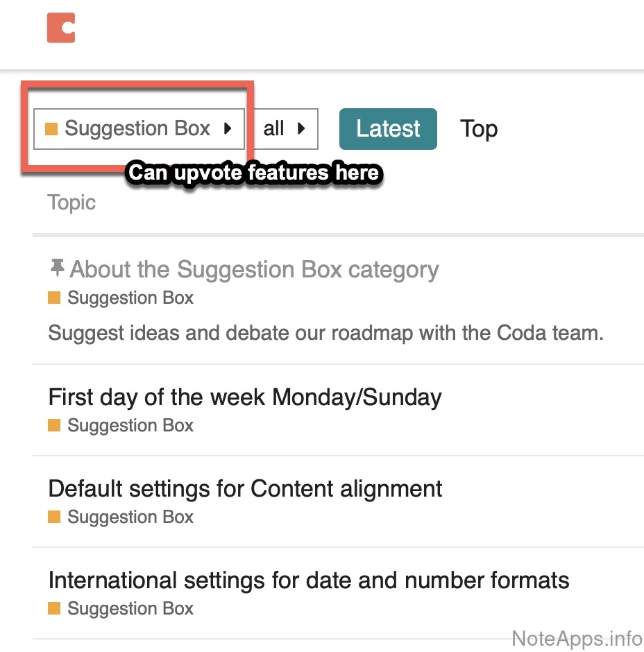Screen dimensions: 644x652
Task: Expand the 'all' tags dropdown
Action: pyautogui.click(x=285, y=129)
